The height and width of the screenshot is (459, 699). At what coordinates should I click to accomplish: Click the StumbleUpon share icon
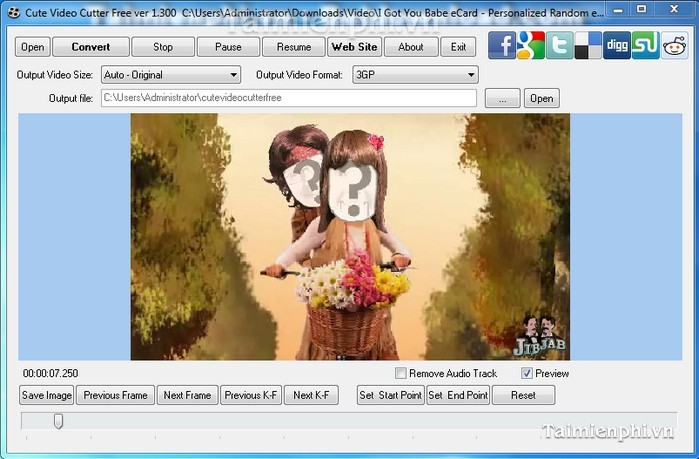[x=646, y=45]
